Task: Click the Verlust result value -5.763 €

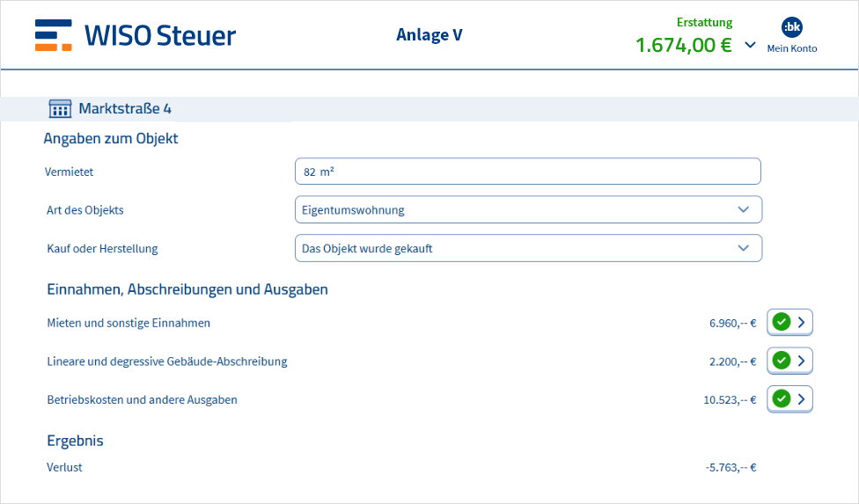Action: click(x=731, y=468)
